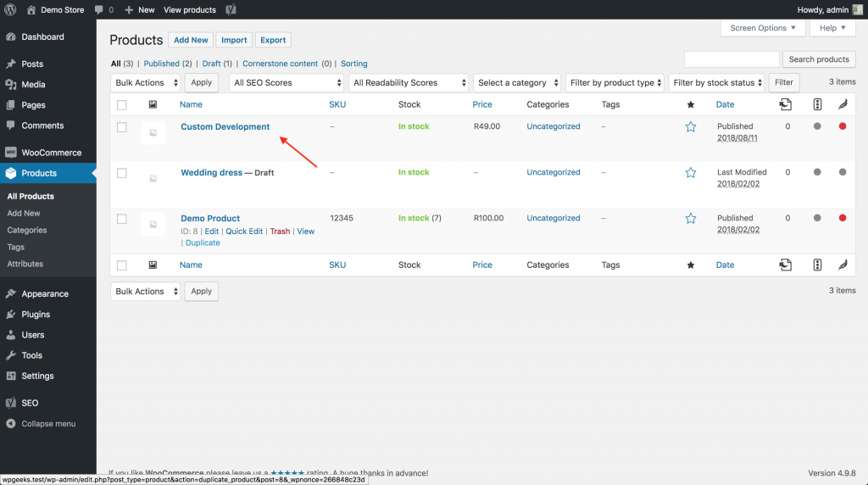This screenshot has height=485, width=868.
Task: Toggle featured star for Demo Product
Action: tap(690, 219)
